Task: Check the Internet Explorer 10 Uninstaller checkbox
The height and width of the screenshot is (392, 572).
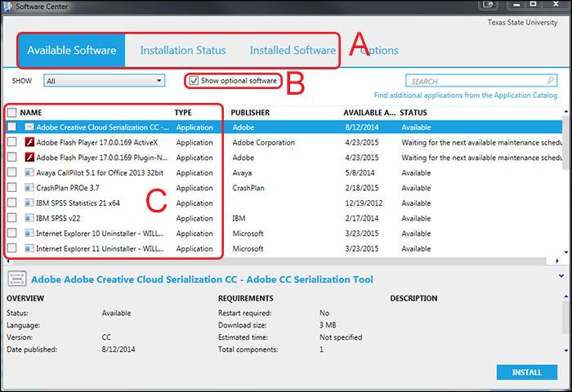Action: (x=11, y=233)
